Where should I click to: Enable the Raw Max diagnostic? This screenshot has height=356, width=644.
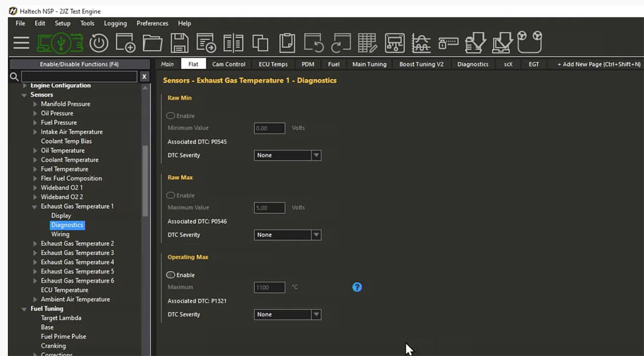point(171,196)
